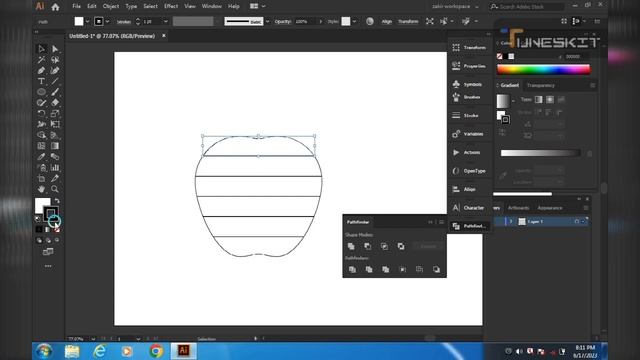This screenshot has width=640, height=360.
Task: Open fill color dropdown in control bar
Action: (x=87, y=21)
